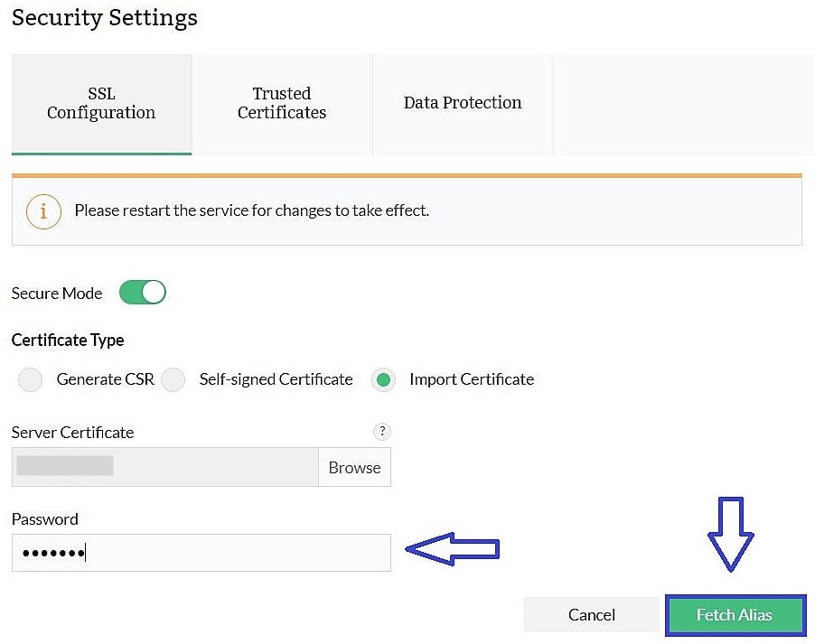Click inside the Password input field

tap(201, 552)
